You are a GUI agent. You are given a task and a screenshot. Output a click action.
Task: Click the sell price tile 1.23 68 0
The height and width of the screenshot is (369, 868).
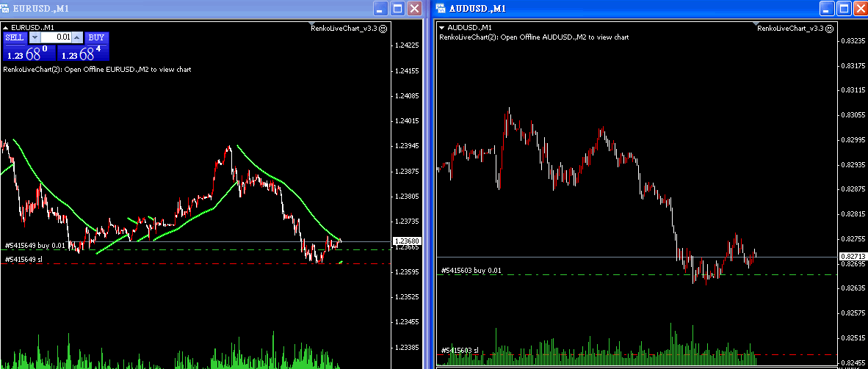coord(29,53)
